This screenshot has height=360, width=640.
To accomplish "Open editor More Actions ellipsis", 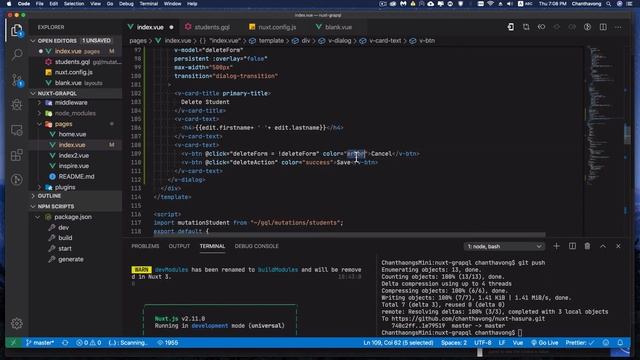I will pyautogui.click(x=618, y=27).
